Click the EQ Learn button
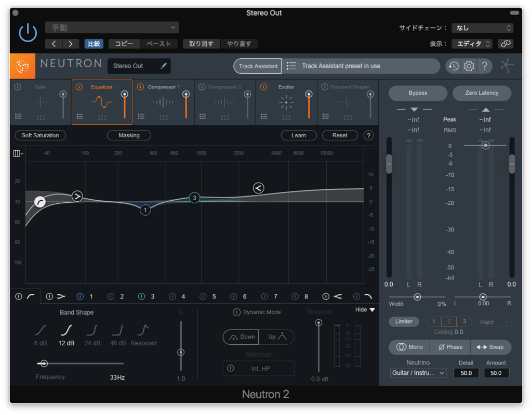This screenshot has height=415, width=532. click(299, 136)
